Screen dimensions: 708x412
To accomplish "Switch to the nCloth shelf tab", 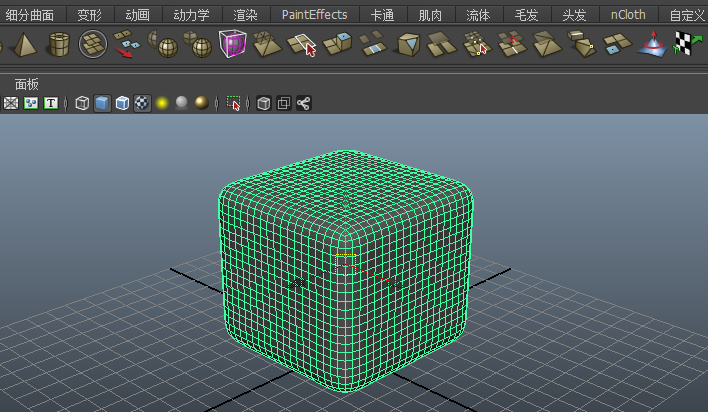I will tap(628, 15).
